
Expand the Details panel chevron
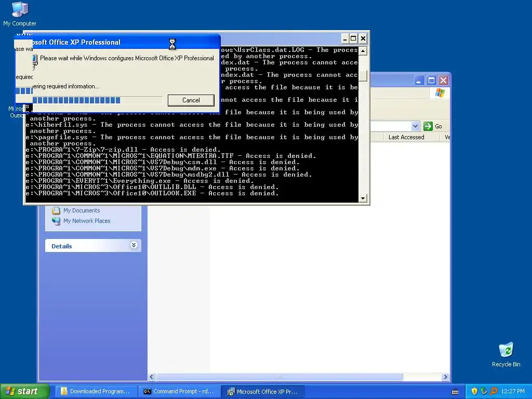coord(134,245)
